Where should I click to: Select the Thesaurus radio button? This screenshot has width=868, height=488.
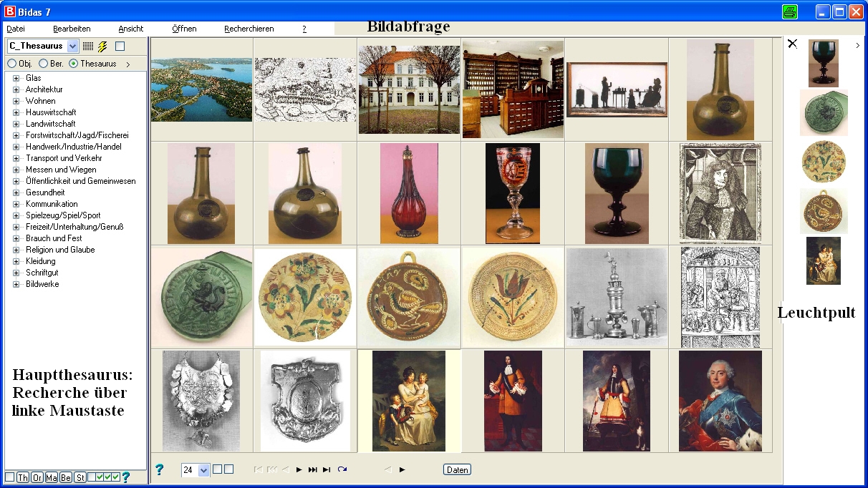pyautogui.click(x=74, y=64)
